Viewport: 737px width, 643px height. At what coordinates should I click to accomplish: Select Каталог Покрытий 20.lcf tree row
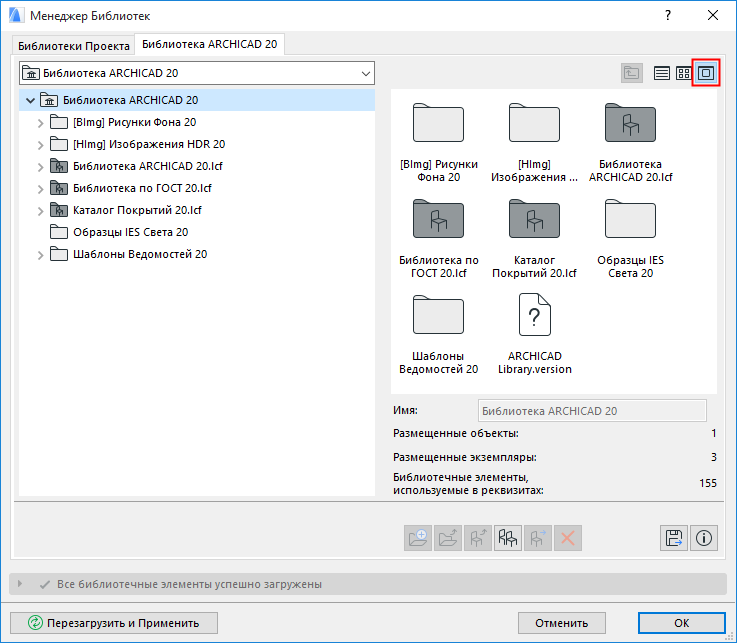[197, 210]
